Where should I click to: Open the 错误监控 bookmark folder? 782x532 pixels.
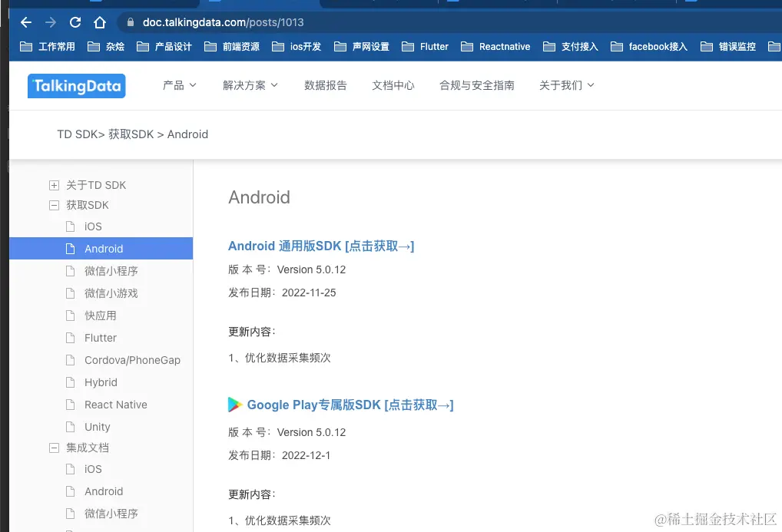[x=728, y=46]
